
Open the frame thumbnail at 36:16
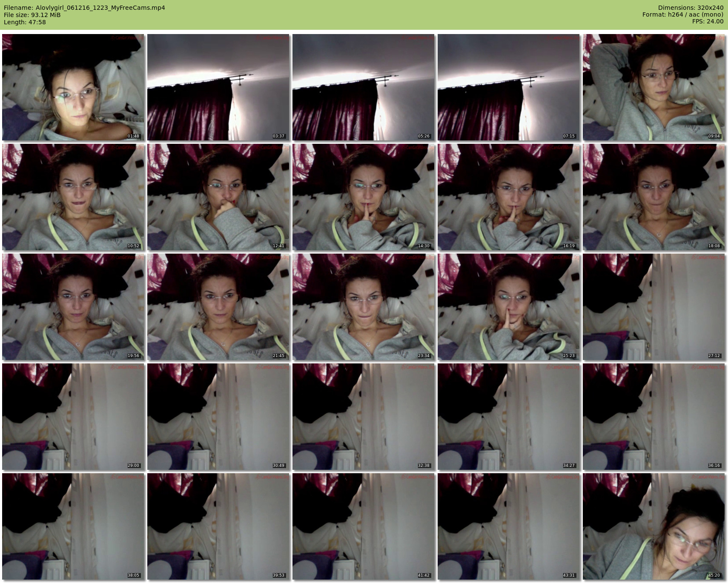point(654,417)
